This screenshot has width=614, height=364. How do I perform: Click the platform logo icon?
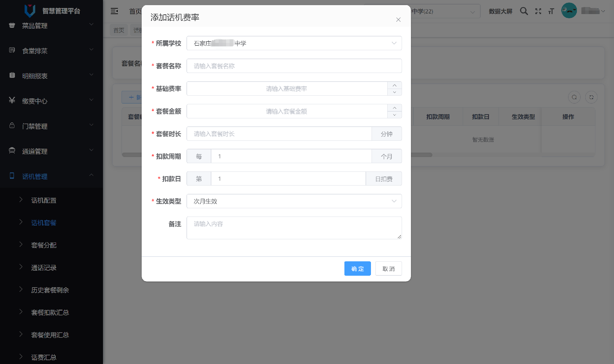(30, 11)
